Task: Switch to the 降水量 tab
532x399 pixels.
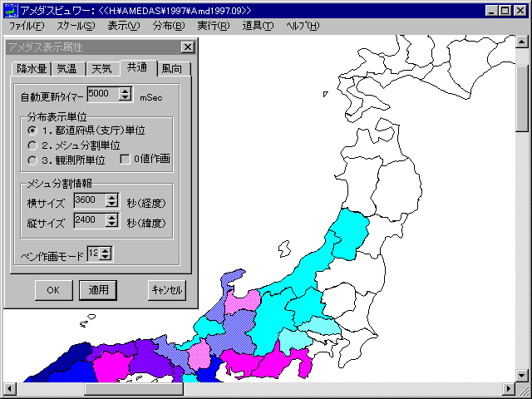Action: [32, 69]
